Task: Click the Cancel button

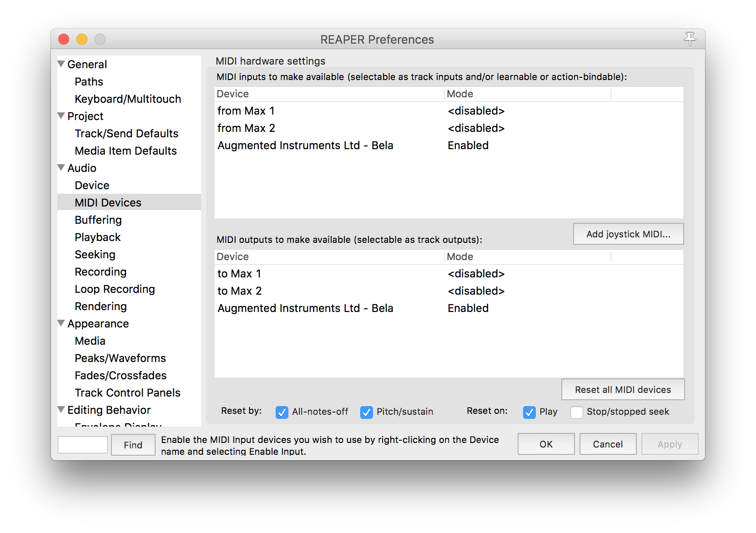Action: click(608, 444)
